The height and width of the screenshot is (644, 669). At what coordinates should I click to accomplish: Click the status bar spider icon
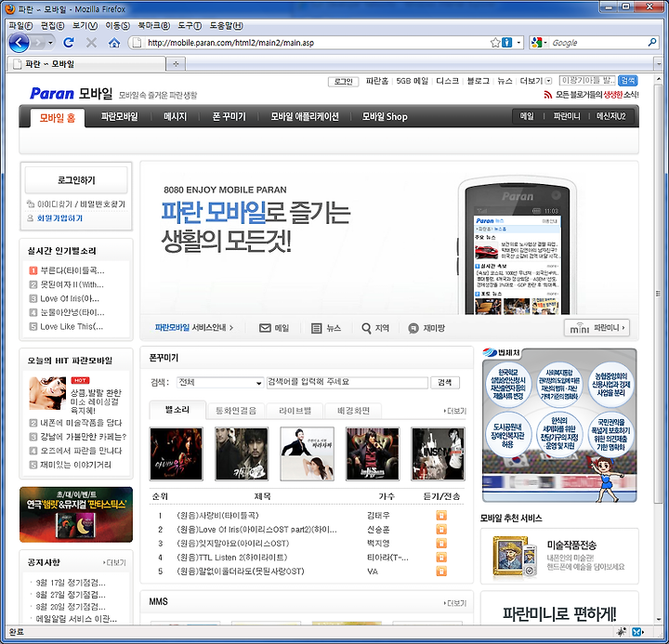(622, 632)
